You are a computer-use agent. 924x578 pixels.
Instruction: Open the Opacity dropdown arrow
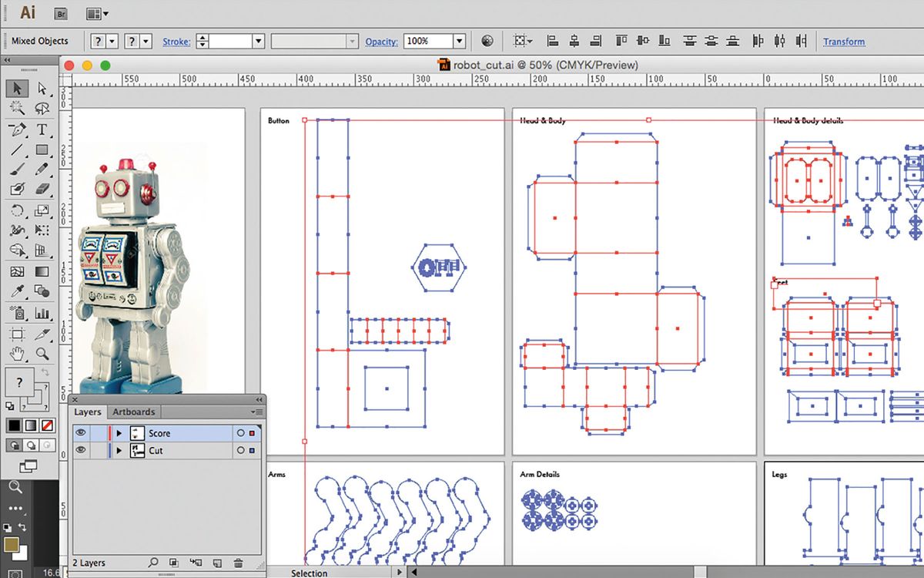459,42
